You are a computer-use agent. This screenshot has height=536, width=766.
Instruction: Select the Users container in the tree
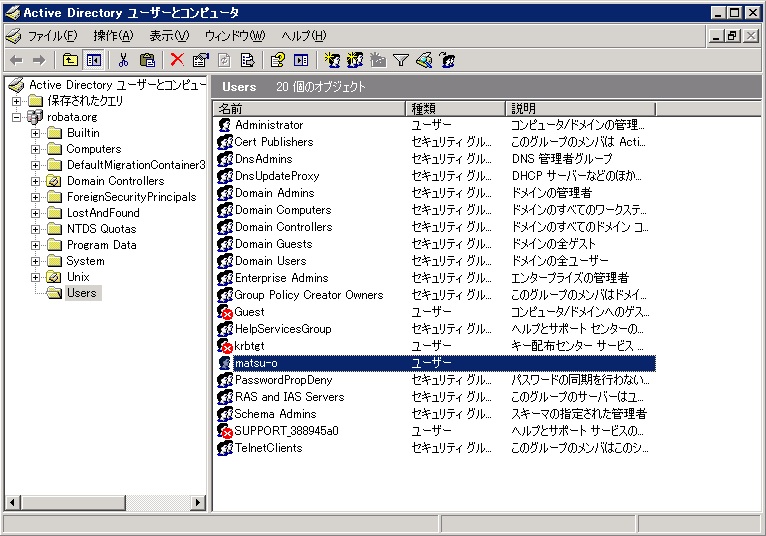point(82,293)
